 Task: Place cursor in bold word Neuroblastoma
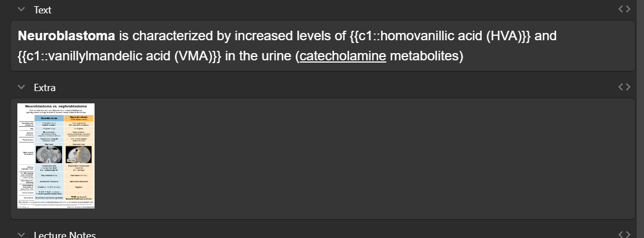coord(66,36)
